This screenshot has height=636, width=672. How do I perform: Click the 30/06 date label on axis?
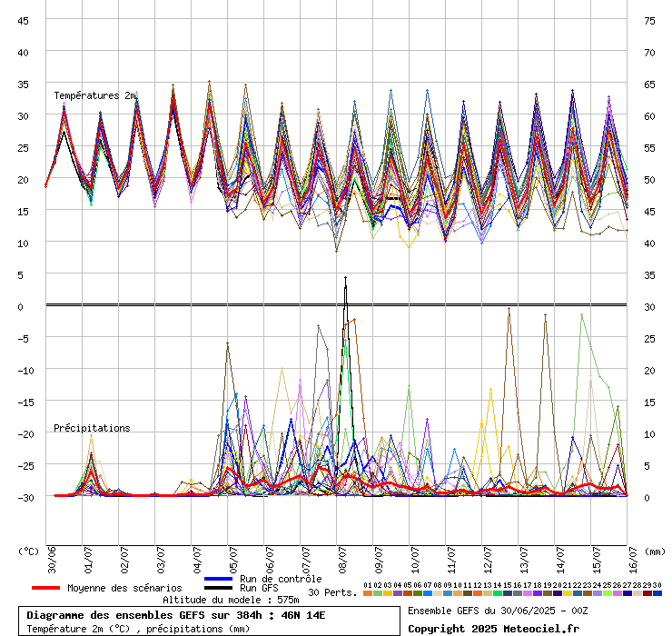point(52,555)
